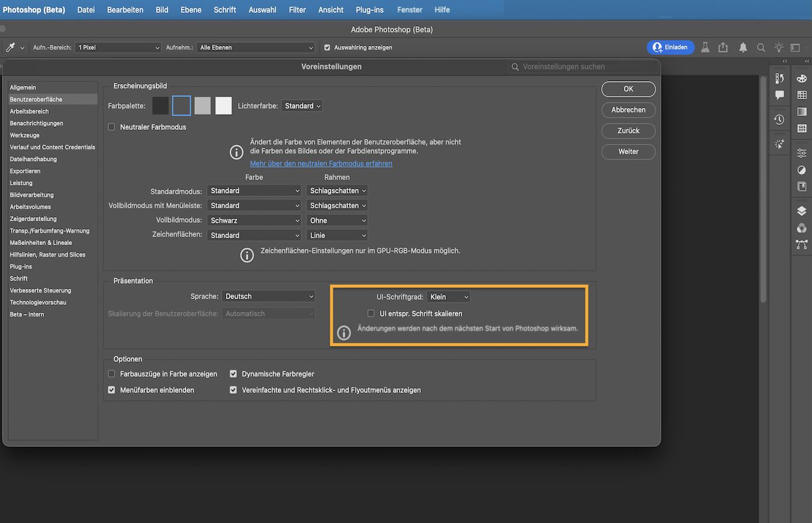Confirm preferences with OK
This screenshot has height=523, width=812.
[x=628, y=89]
